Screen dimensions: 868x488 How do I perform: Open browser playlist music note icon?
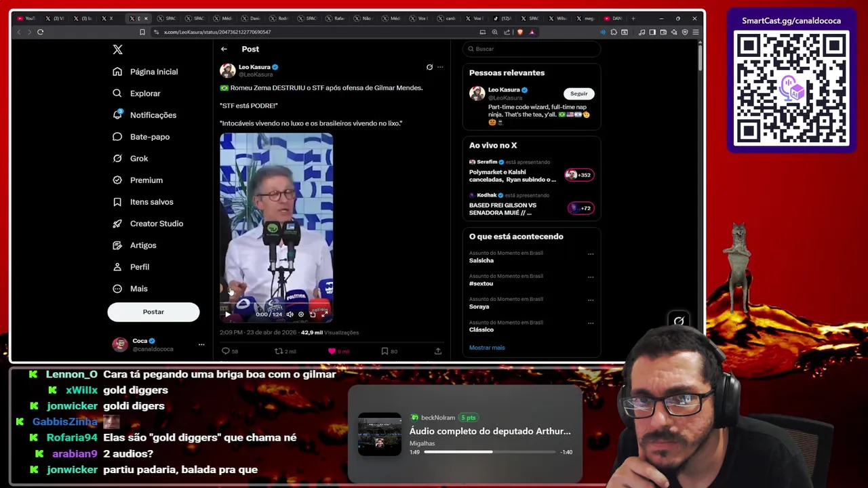click(642, 32)
